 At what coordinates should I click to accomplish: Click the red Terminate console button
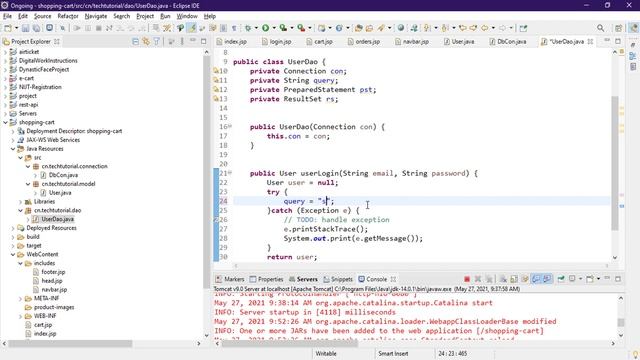[467, 279]
